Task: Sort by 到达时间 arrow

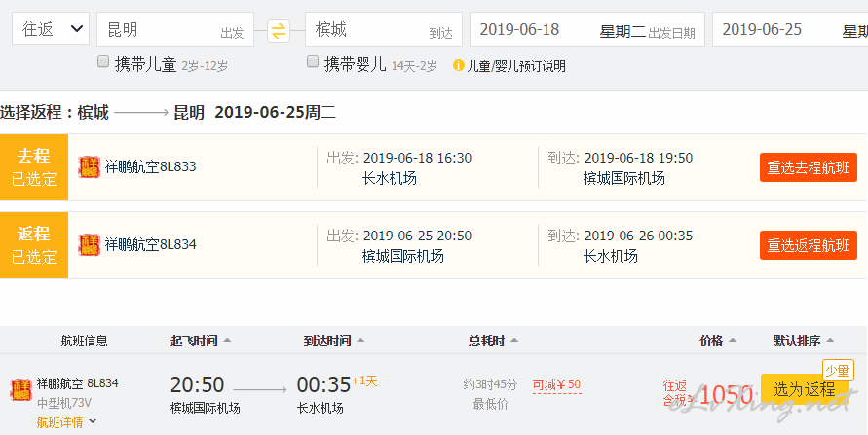Action: click(x=360, y=341)
